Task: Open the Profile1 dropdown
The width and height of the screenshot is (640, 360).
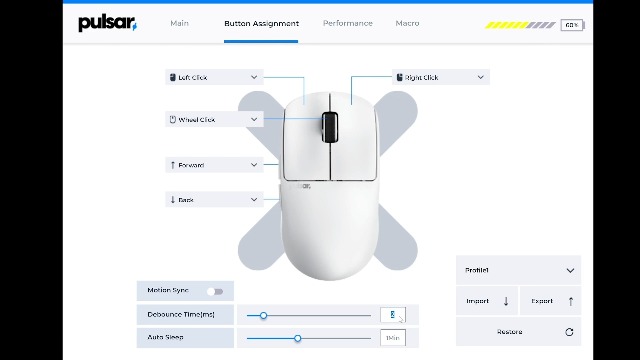Action: point(518,270)
